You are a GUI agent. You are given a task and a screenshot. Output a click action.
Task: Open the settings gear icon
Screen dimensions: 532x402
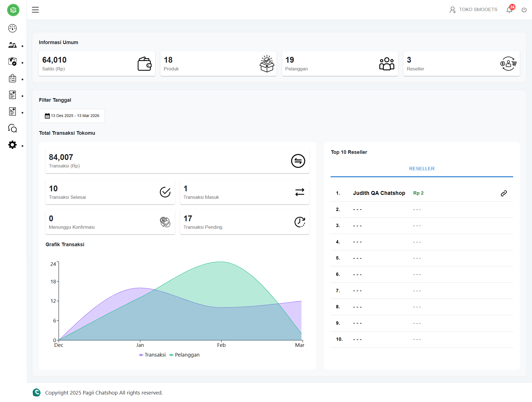tap(12, 145)
